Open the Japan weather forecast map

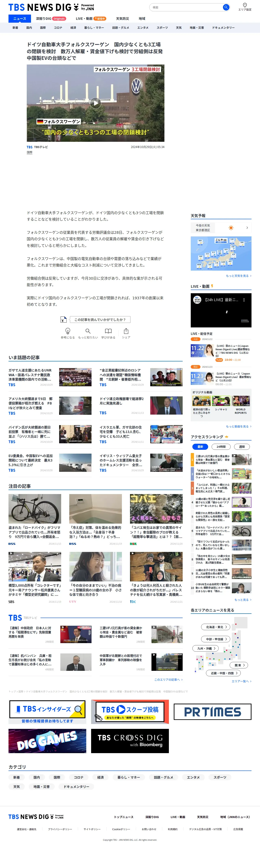(221, 253)
